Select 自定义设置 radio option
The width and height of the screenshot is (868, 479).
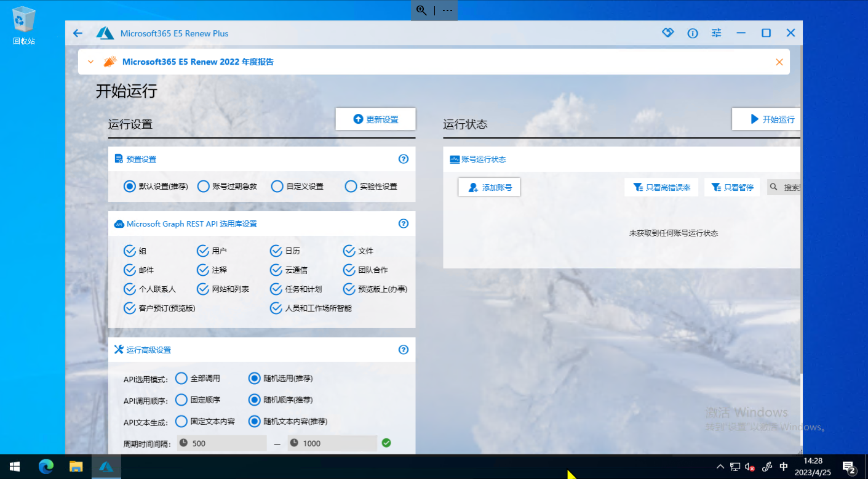tap(297, 186)
